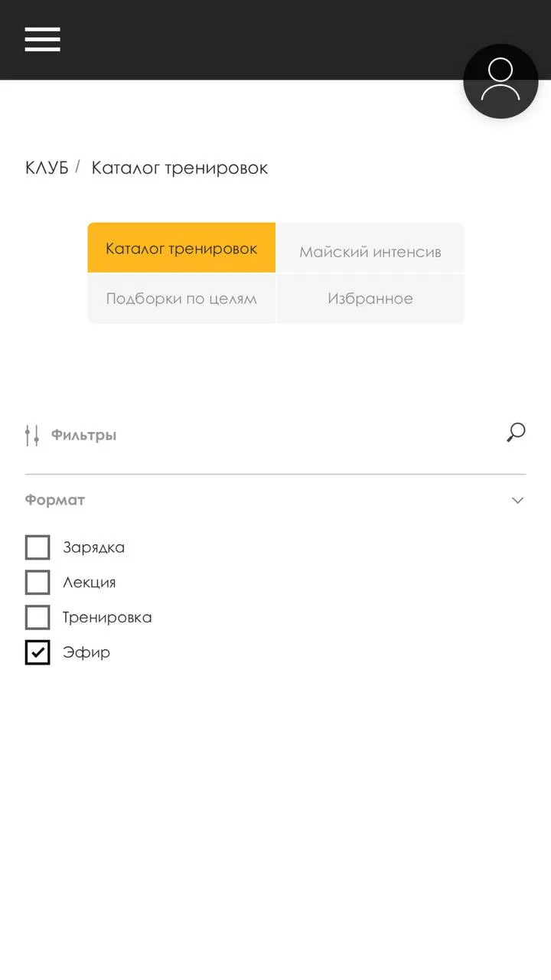
Task: Open the Подборки по целям tab
Action: [181, 299]
